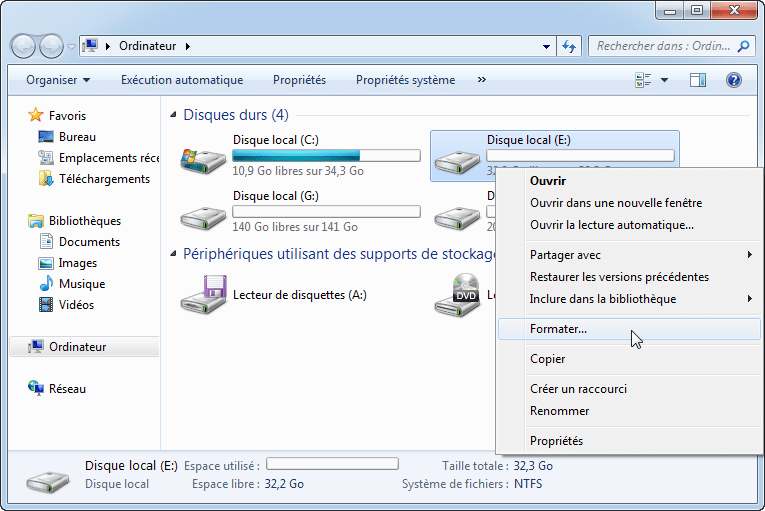Click the Disque local (G:) usage bar

pos(326,211)
